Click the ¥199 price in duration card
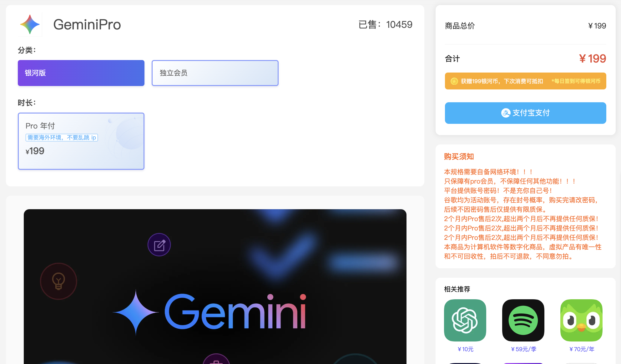The image size is (621, 364). tap(35, 151)
